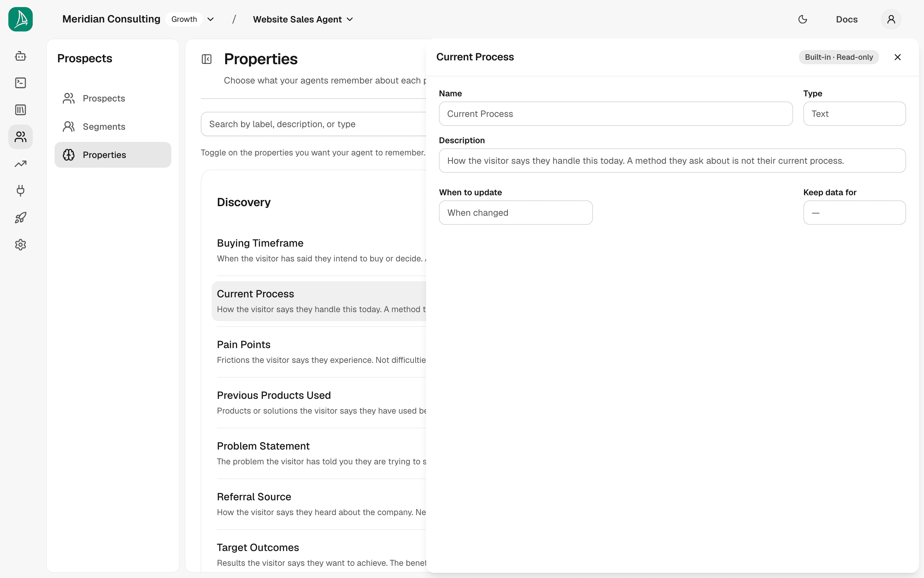This screenshot has height=578, width=924.
Task: Open the library books icon in sidebar
Action: point(21,110)
